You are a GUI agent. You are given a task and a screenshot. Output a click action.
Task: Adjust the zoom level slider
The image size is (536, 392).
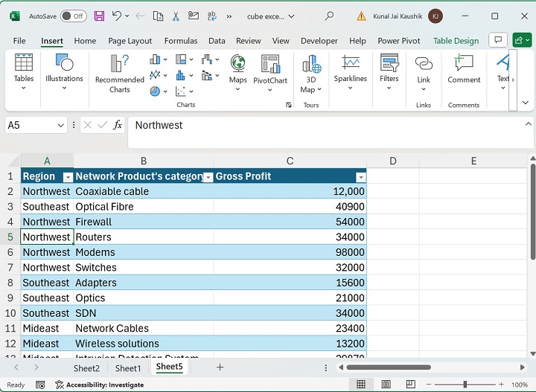(465, 385)
